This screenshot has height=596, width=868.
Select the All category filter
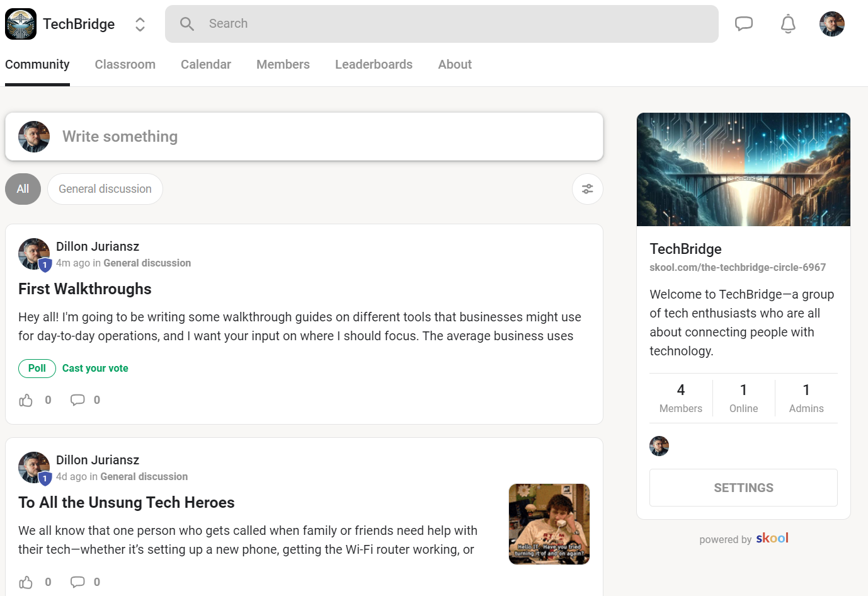(x=23, y=189)
